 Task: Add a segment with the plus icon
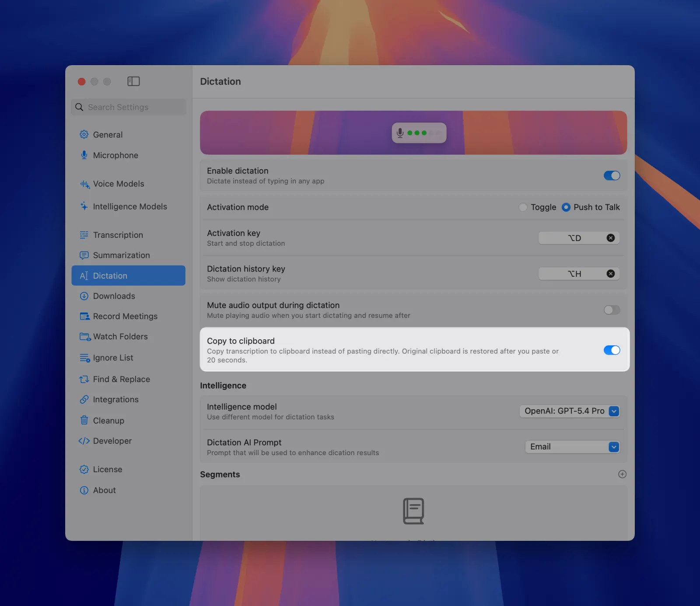click(622, 474)
